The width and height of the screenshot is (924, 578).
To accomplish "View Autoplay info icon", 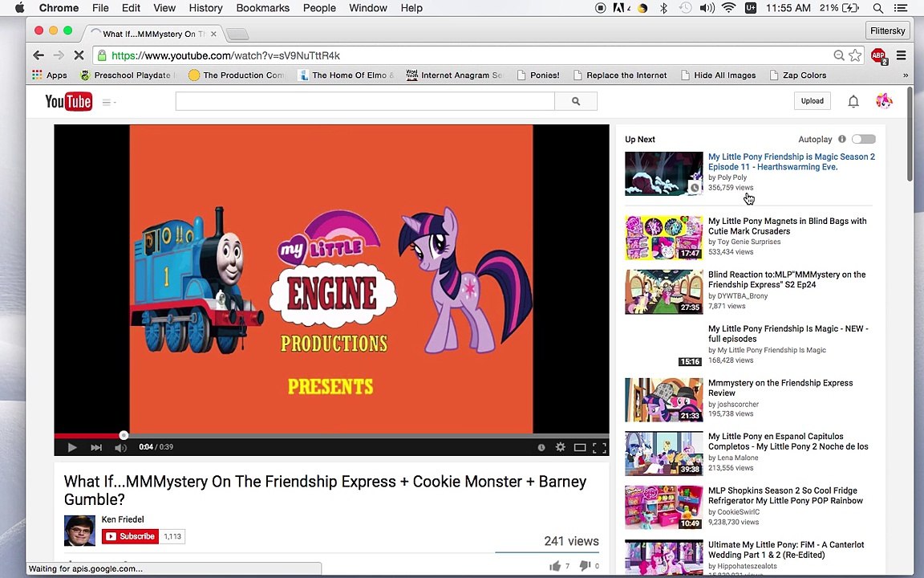I will pyautogui.click(x=842, y=139).
